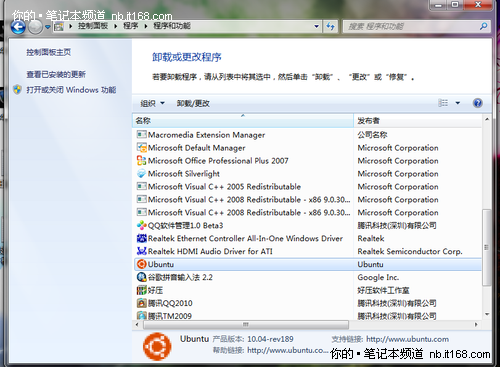Click product version 10.04-rev189 text
This screenshot has width=500, height=367.
click(270, 339)
